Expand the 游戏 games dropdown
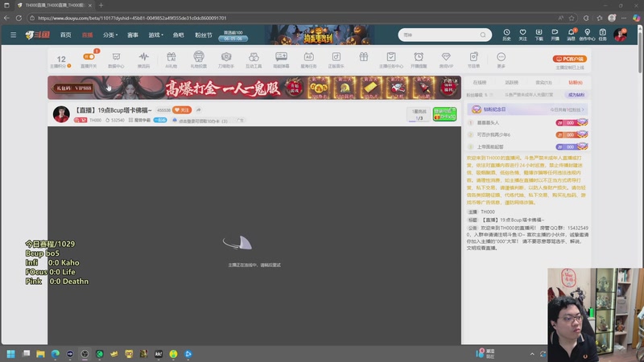The height and width of the screenshot is (362, 644). point(155,35)
